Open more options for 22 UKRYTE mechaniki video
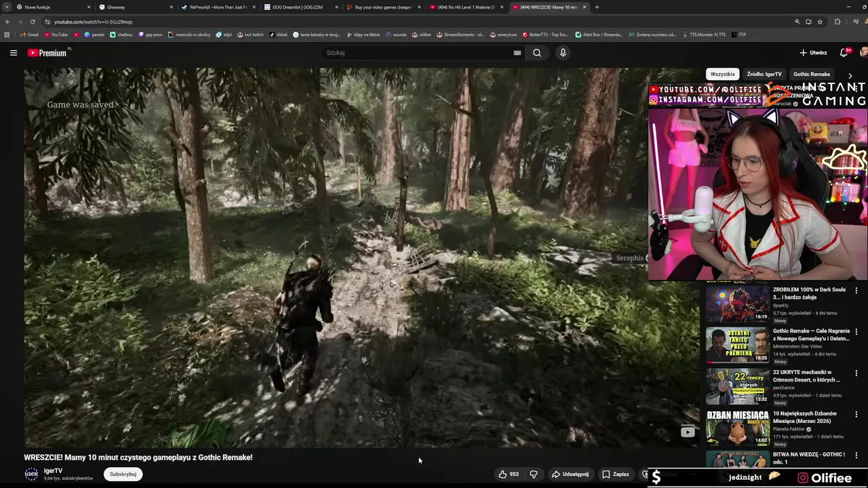868x488 pixels. tap(856, 373)
